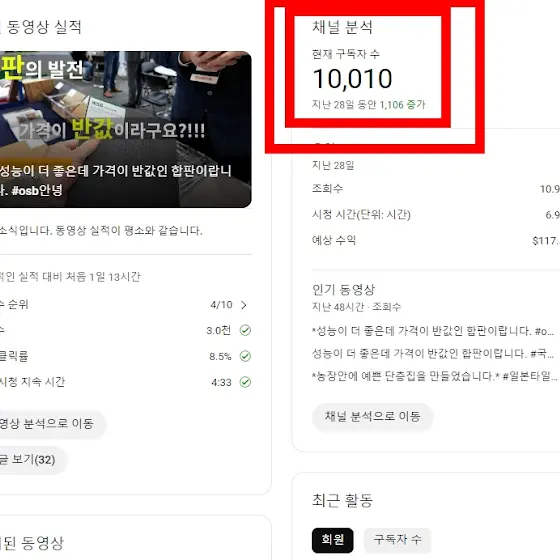Select the 구독자 수 tab chip

click(398, 540)
